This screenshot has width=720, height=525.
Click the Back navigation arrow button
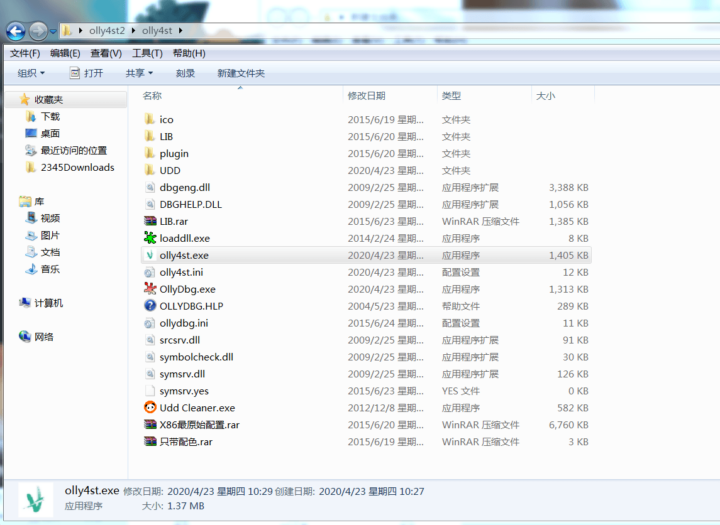[16, 31]
